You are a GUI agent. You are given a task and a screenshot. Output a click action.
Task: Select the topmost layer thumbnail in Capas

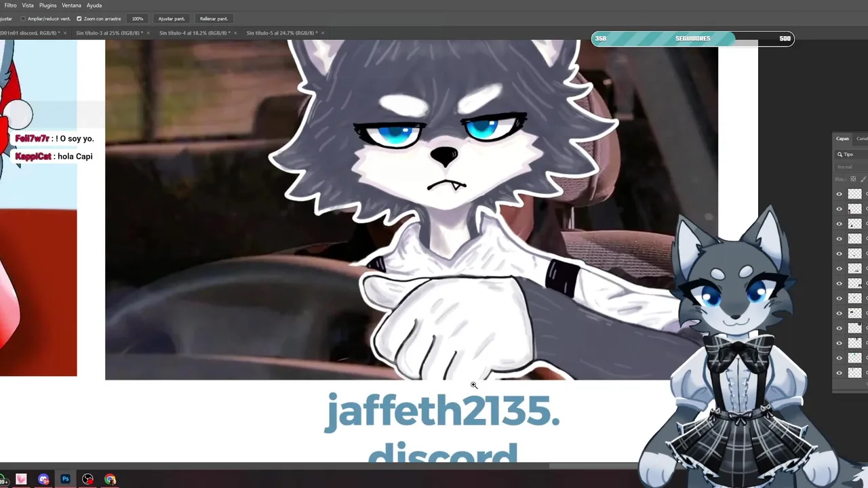coord(854,194)
